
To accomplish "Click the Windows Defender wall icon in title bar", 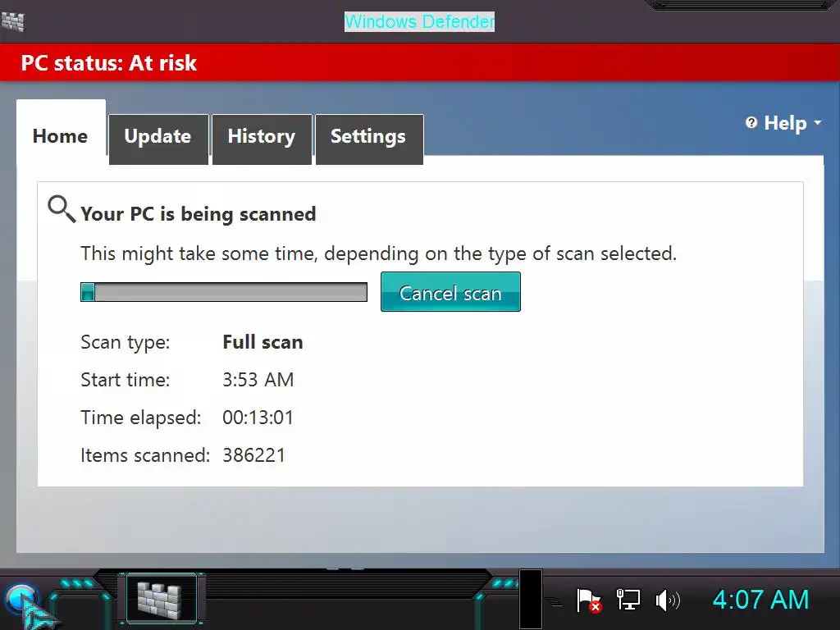I will pyautogui.click(x=13, y=21).
